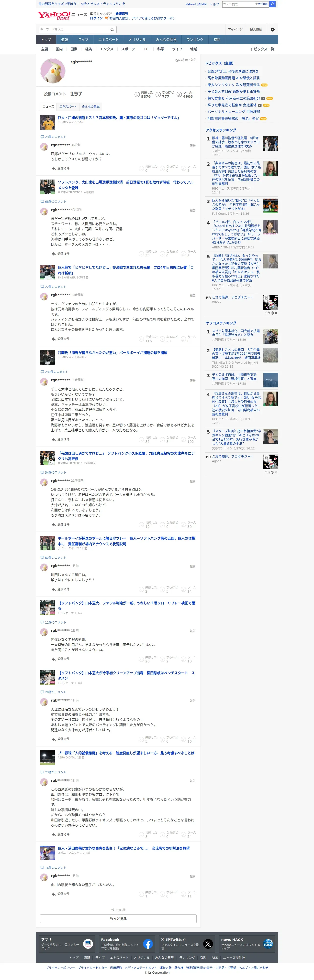
Task: Click the RSS link in the footer navigation
Action: tap(215, 958)
